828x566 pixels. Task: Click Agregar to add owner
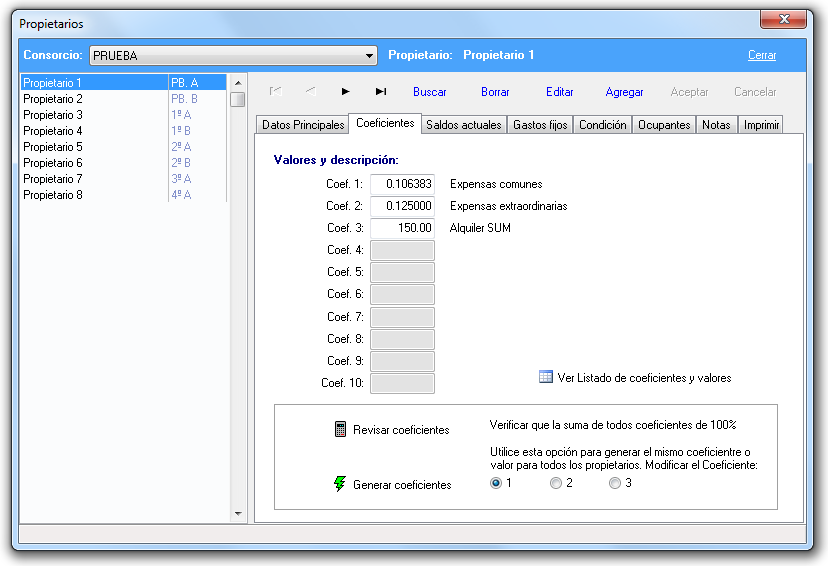coord(624,92)
